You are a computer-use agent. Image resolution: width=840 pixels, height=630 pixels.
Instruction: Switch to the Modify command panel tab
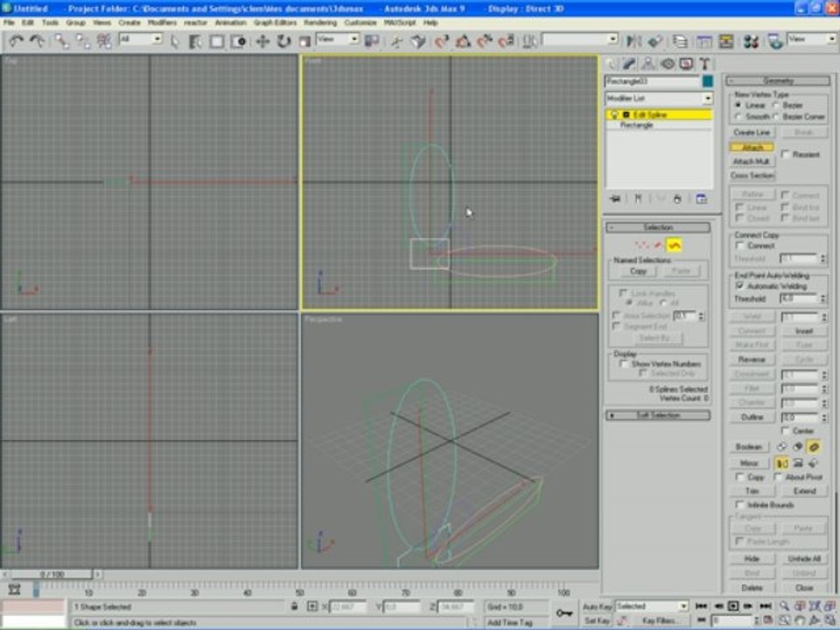629,64
